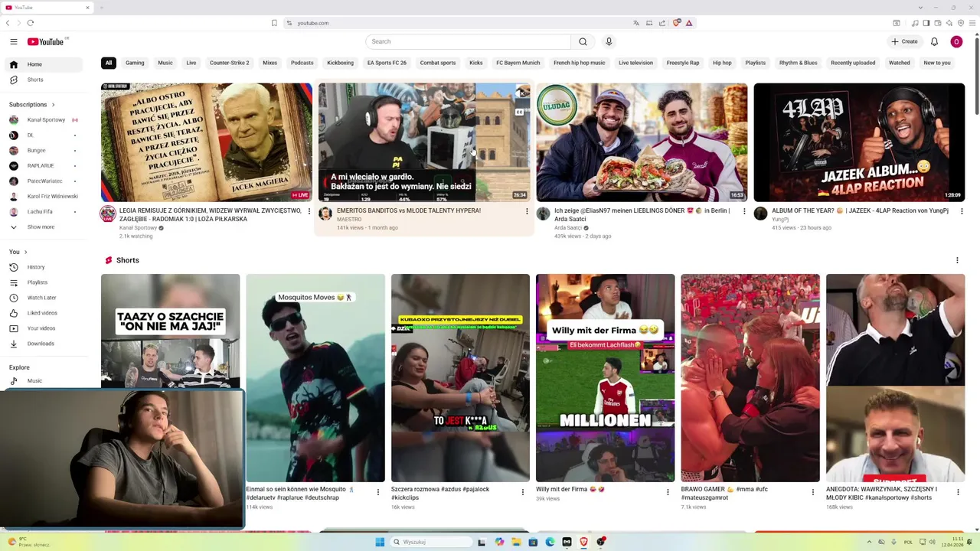980x551 pixels.
Task: Click the browser bookmark icon
Action: pyautogui.click(x=274, y=23)
